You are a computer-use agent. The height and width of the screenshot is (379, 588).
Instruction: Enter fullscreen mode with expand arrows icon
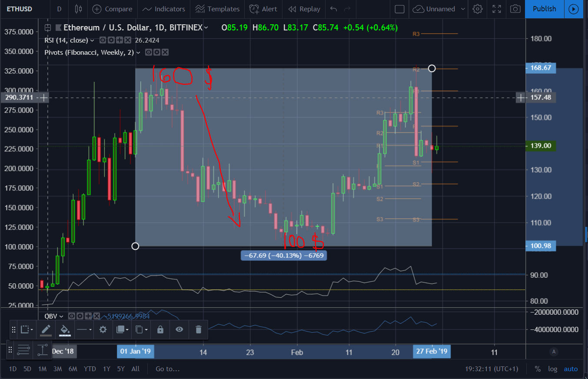pyautogui.click(x=497, y=9)
